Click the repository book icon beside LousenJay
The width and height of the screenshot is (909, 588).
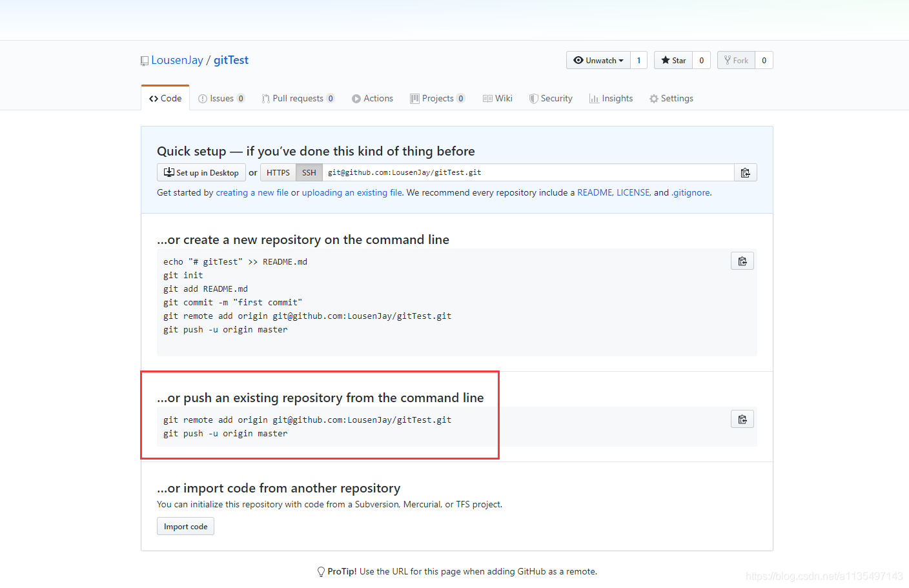[x=145, y=61]
